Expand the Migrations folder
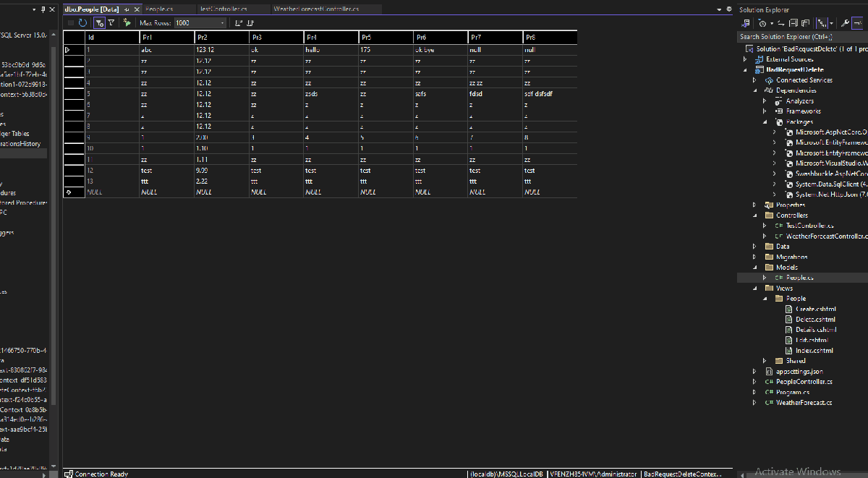Viewport: 868px width, 478px height. pos(754,257)
